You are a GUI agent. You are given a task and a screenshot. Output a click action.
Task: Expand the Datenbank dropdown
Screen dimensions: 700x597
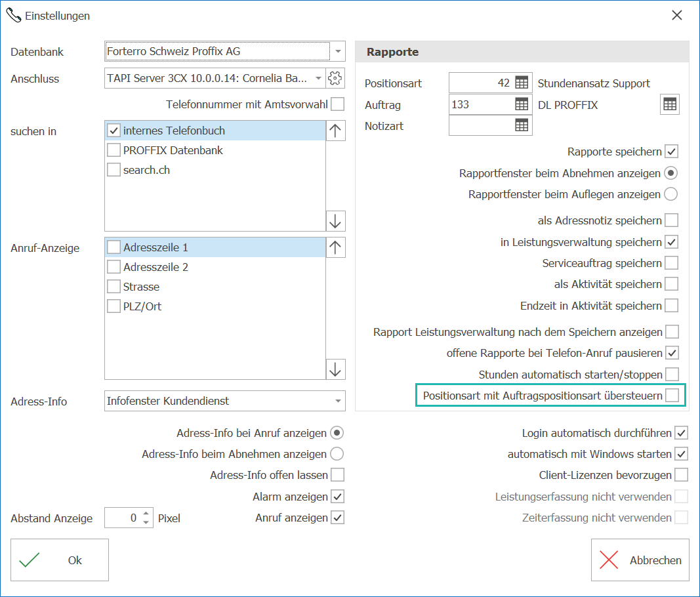click(x=338, y=51)
